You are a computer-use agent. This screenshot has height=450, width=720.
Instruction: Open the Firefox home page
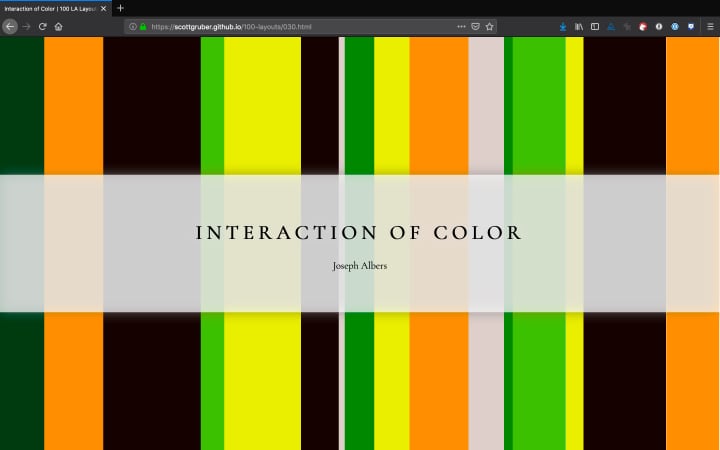(58, 27)
